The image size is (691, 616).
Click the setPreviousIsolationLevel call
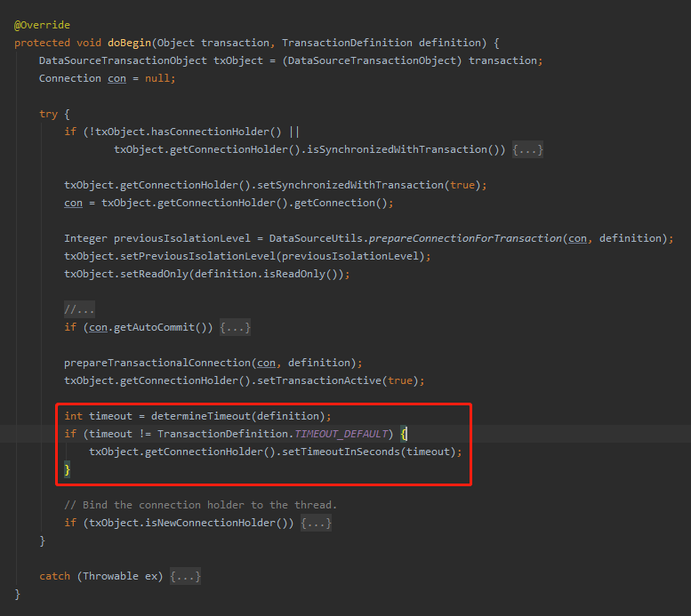[x=197, y=257]
